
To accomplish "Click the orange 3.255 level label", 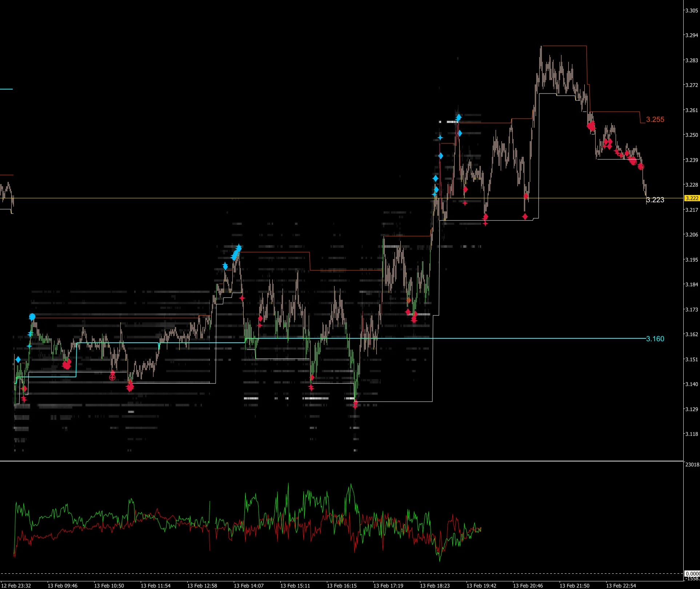I will pos(655,119).
